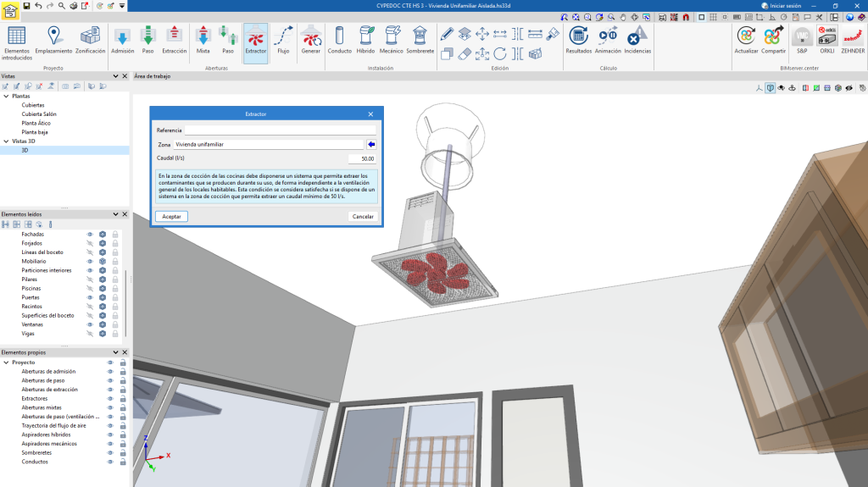Open quick access toolbar dropdown arrow
This screenshot has width=868, height=487.
point(122,6)
